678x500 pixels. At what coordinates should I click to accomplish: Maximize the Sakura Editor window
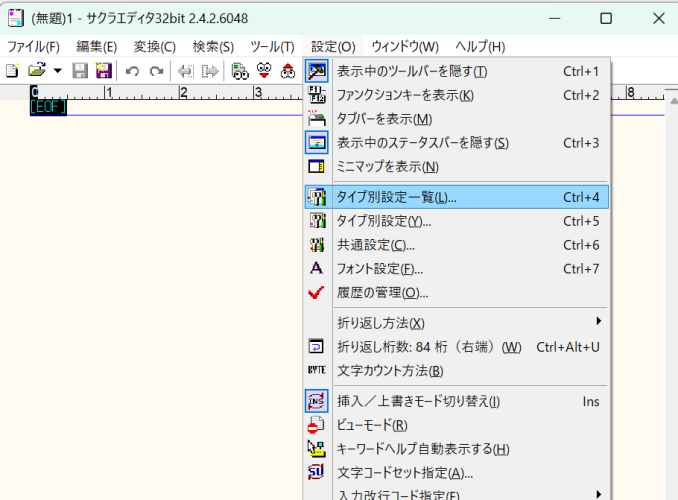[606, 18]
